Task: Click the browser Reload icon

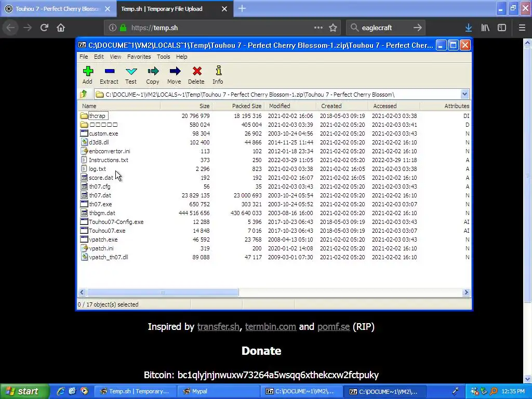Action: [x=44, y=28]
